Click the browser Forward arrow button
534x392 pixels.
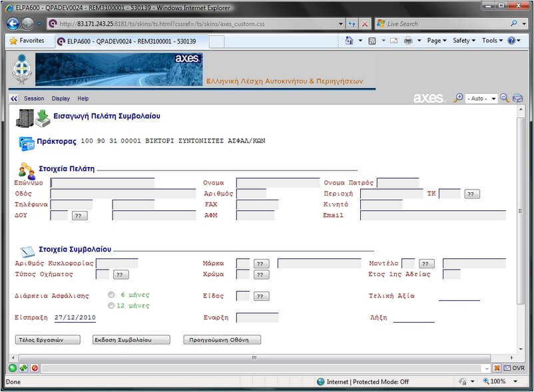click(27, 24)
